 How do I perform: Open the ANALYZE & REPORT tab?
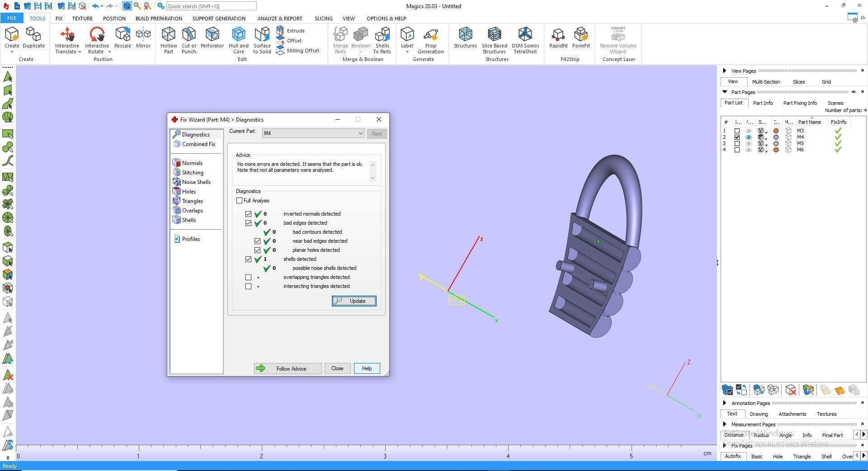(x=280, y=19)
